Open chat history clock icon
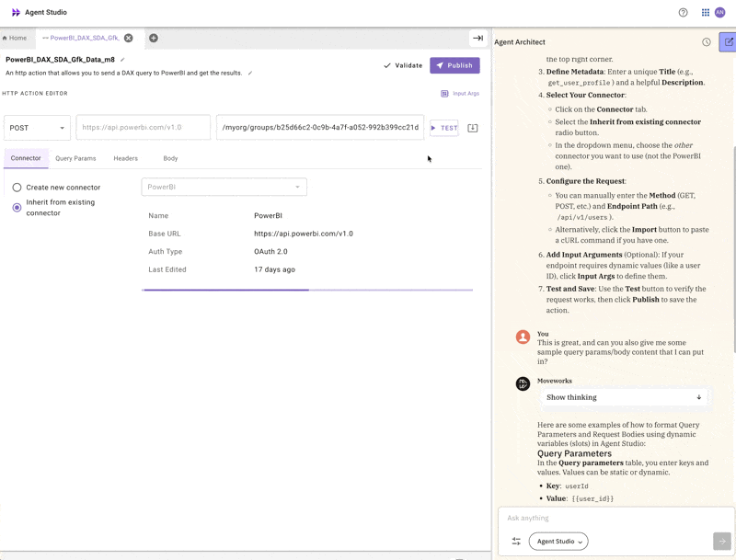The width and height of the screenshot is (736, 560). (x=706, y=42)
